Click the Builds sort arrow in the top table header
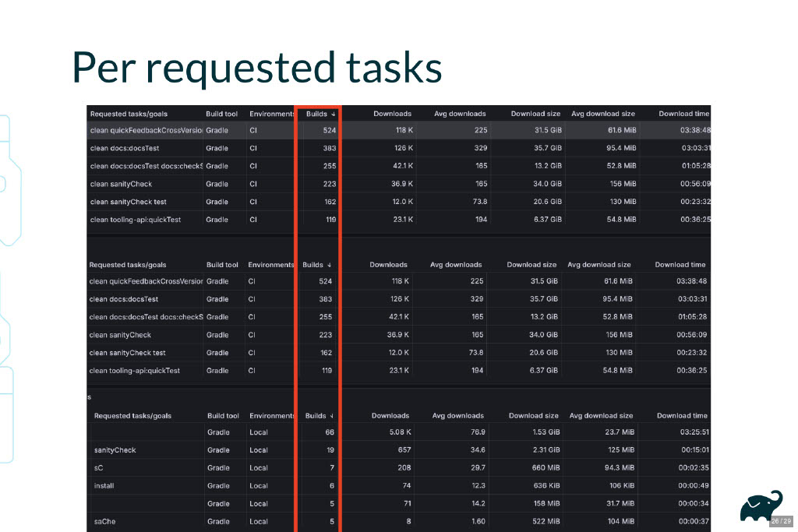This screenshot has height=532, width=798. pyautogui.click(x=334, y=114)
